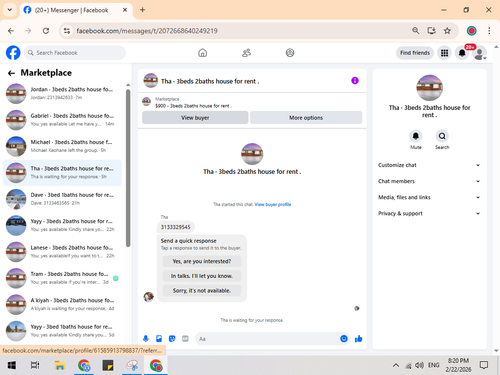Viewport: 500px width, 375px height.
Task: Click the Facebook logo icon
Action: pyautogui.click(x=13, y=53)
